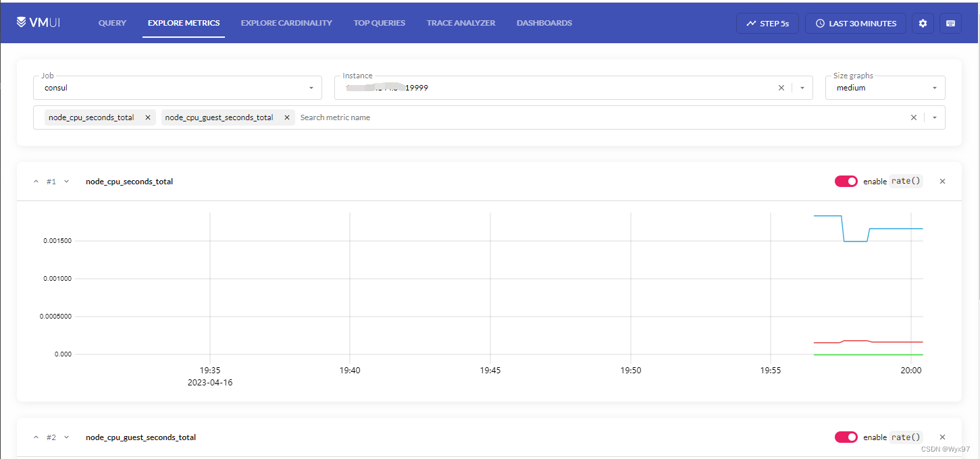Expand the metric name suggestions dropdown arrow
Image resolution: width=980 pixels, height=459 pixels.
935,117
